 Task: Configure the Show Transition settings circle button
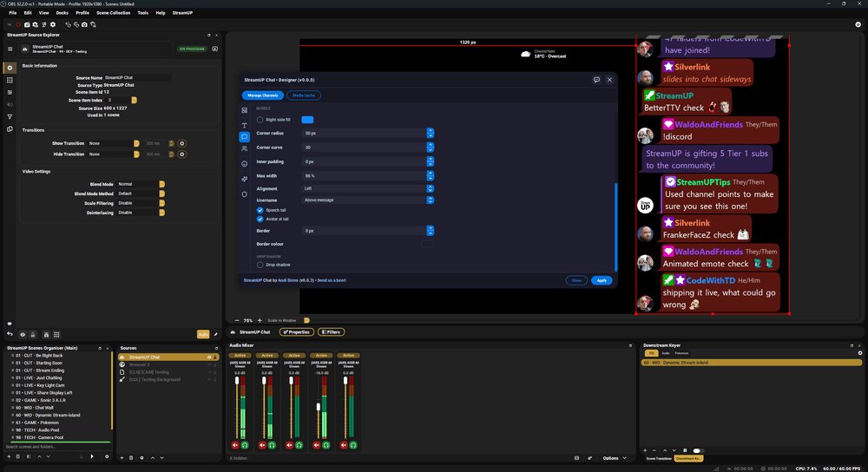181,143
